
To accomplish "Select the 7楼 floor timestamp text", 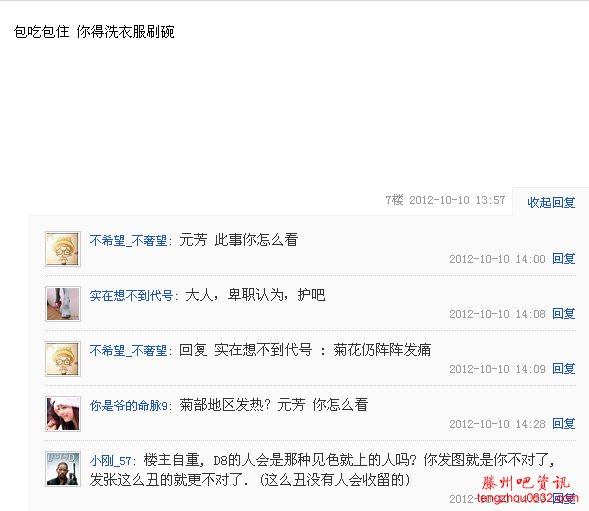I will tap(445, 200).
